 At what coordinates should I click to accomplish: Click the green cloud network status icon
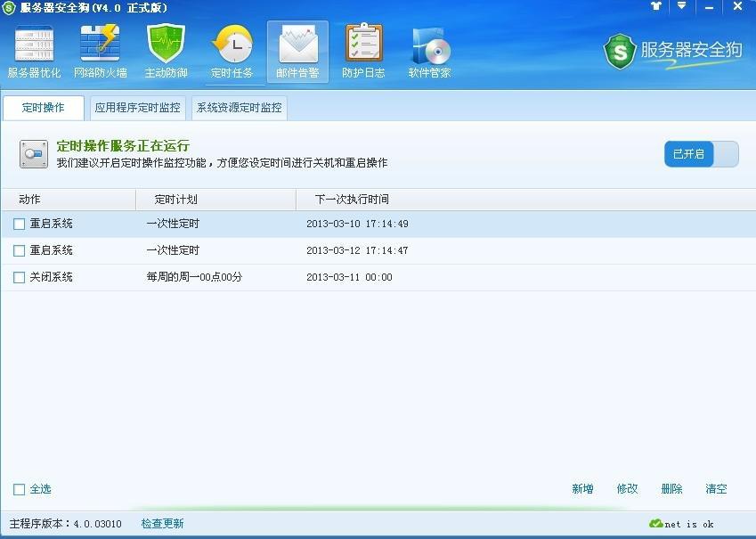[x=655, y=526]
